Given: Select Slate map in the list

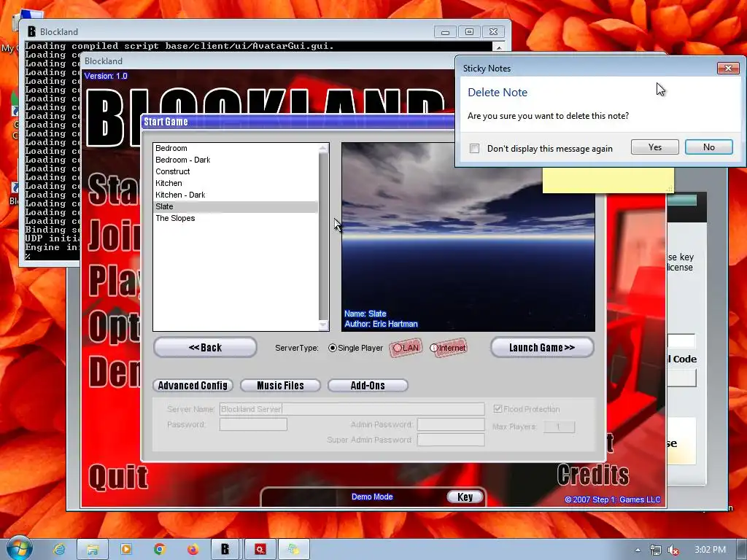Looking at the screenshot, I should pos(236,206).
